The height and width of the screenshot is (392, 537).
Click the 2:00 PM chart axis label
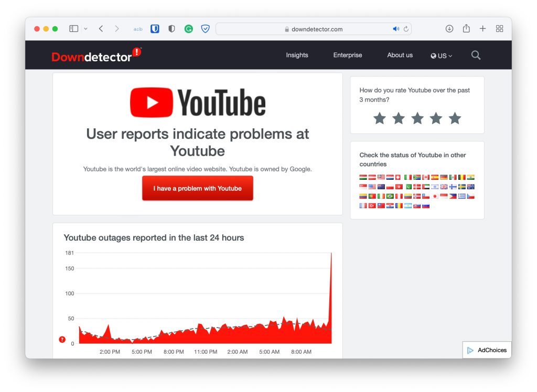point(110,352)
